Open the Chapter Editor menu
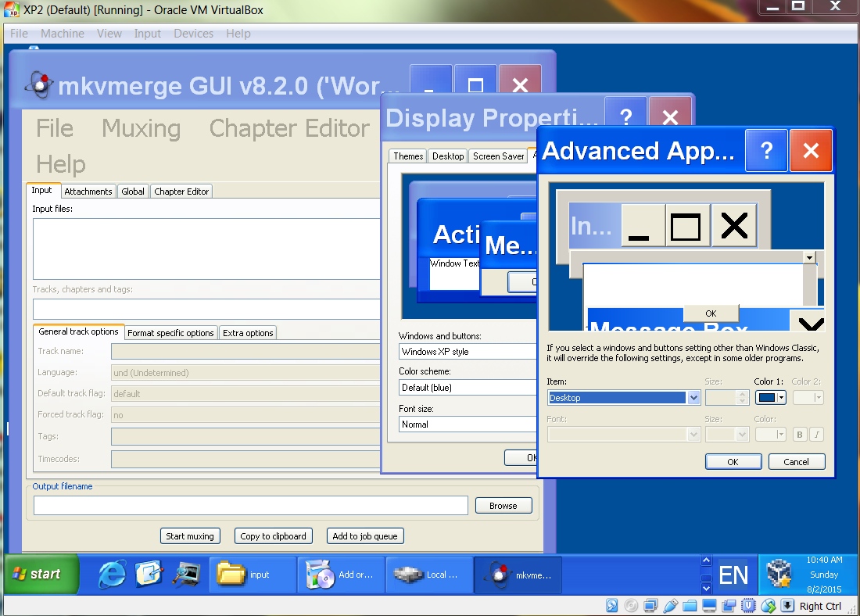 (289, 128)
